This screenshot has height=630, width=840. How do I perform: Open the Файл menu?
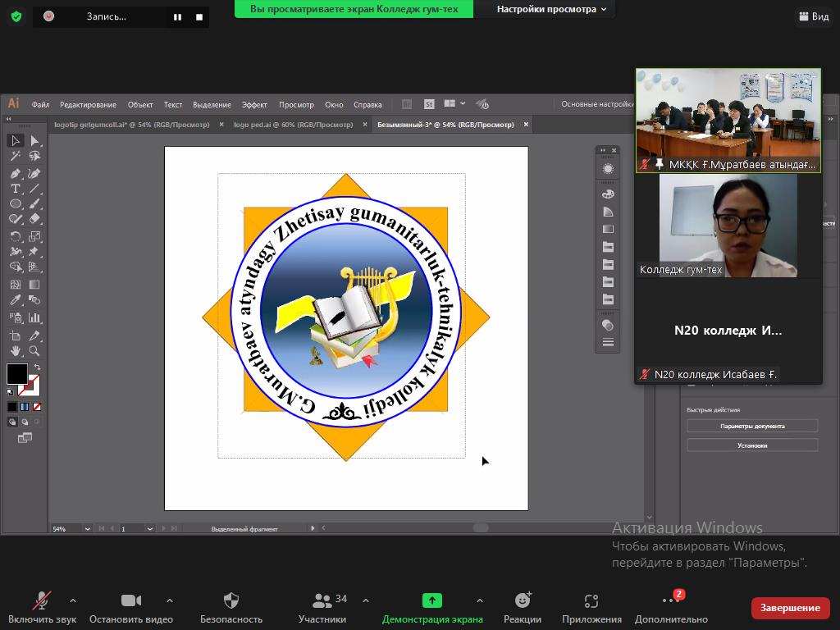[x=40, y=104]
